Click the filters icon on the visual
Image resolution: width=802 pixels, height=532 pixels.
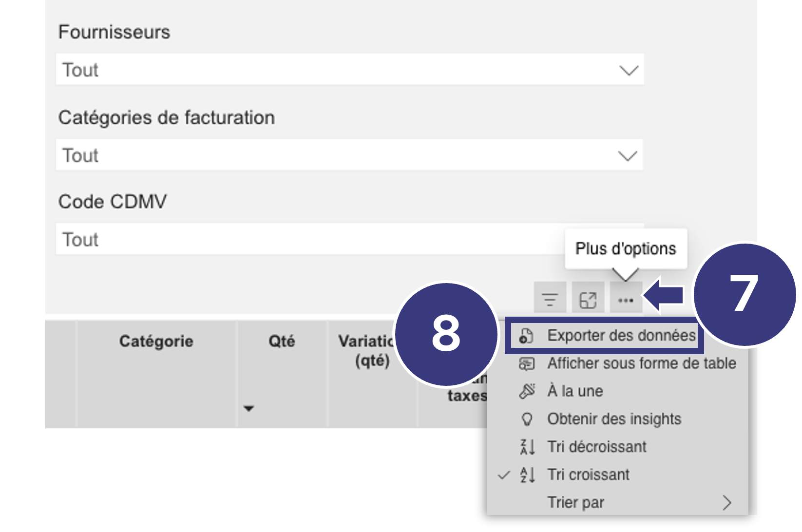pyautogui.click(x=550, y=299)
